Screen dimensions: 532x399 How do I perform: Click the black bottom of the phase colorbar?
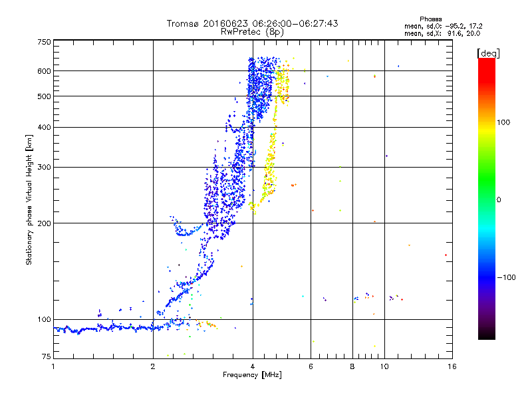point(487,334)
